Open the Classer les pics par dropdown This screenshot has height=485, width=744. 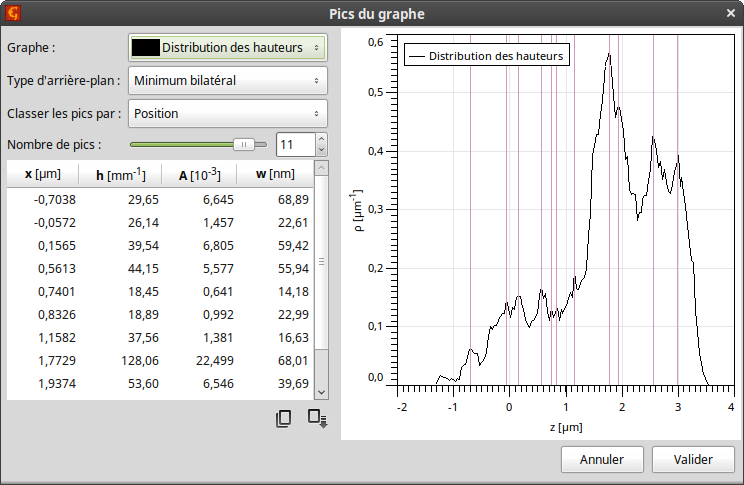(x=228, y=113)
